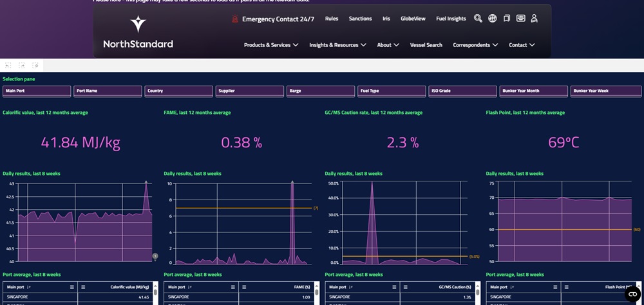Image resolution: width=644 pixels, height=305 pixels.
Task: Click the GlobeView link
Action: click(413, 19)
